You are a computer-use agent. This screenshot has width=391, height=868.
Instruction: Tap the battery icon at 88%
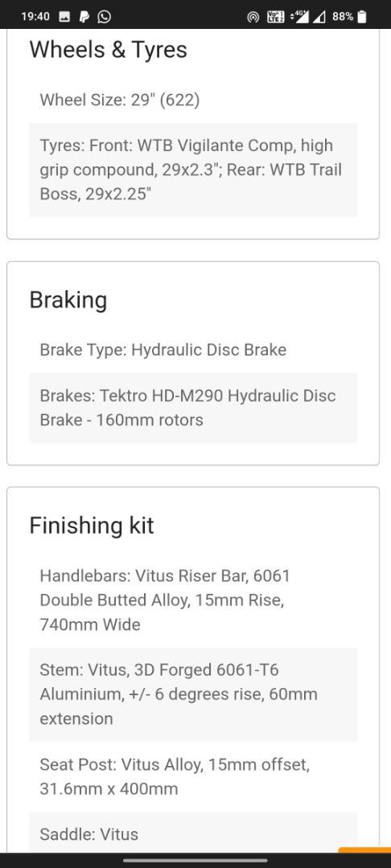coord(362,17)
